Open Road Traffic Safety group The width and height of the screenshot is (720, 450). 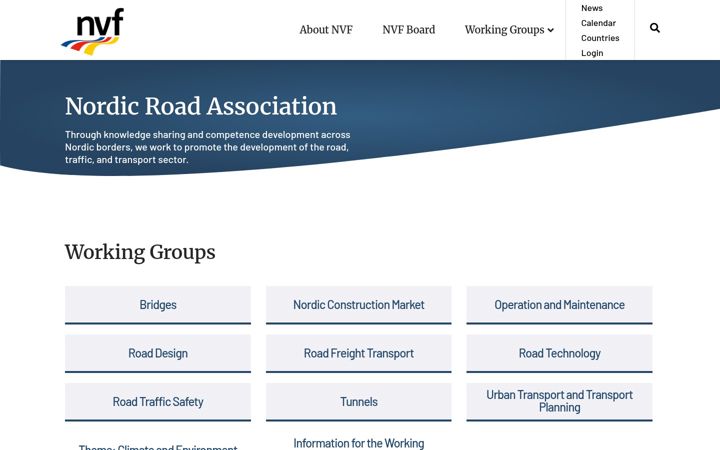click(158, 402)
